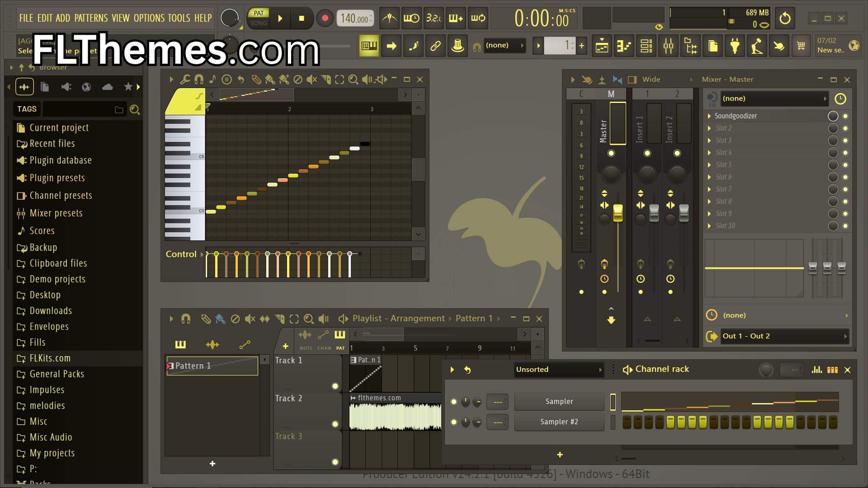Click the Master track volume fader
868x488 pixels.
(x=618, y=213)
